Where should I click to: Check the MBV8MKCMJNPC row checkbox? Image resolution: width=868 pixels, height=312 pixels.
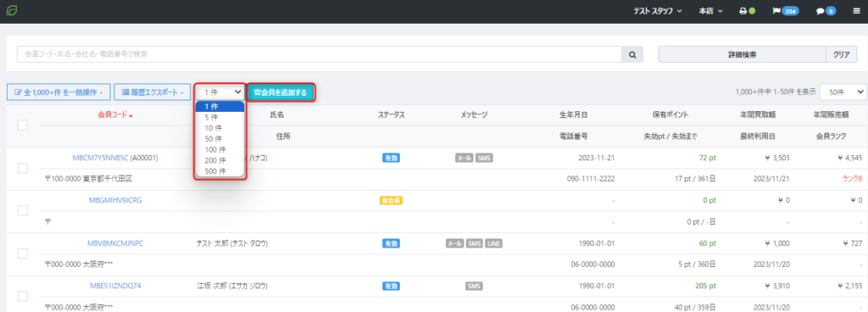[x=23, y=253]
